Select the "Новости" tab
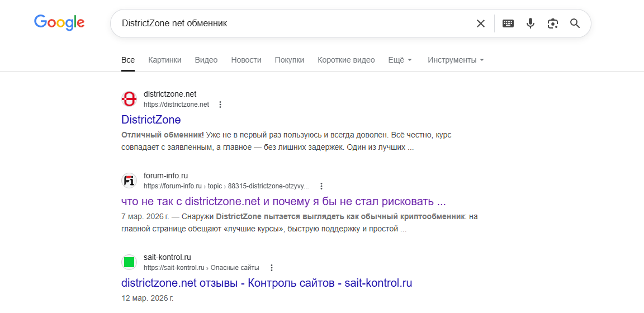This screenshot has width=644, height=313. [x=246, y=60]
